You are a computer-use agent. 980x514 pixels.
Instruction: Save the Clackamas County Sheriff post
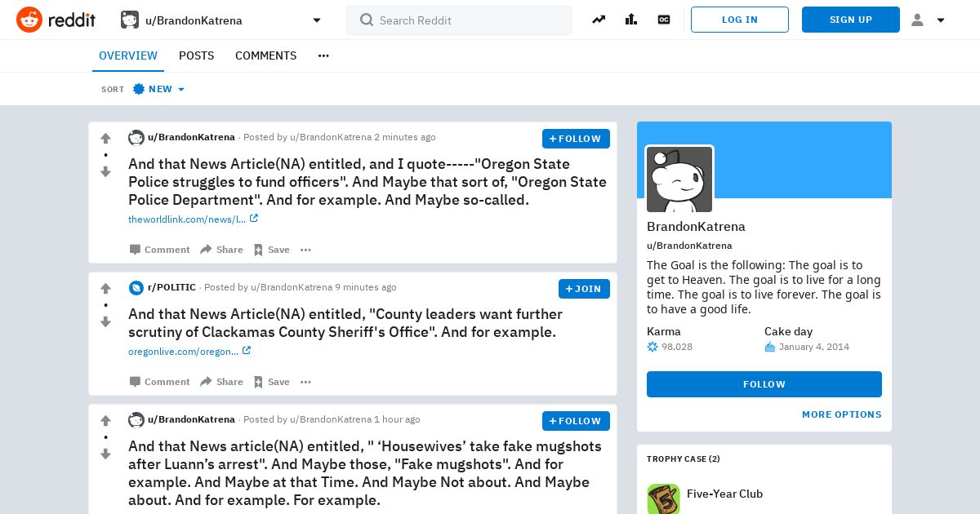[271, 382]
